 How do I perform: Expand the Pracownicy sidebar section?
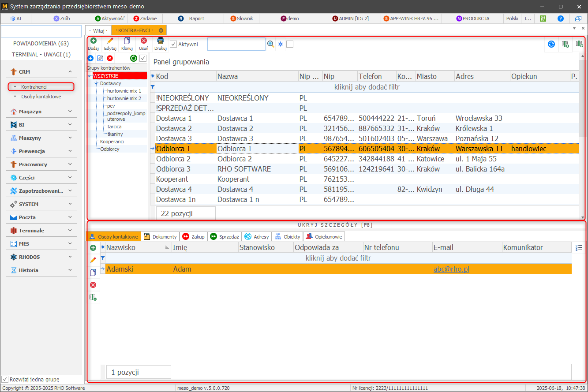pyautogui.click(x=70, y=164)
